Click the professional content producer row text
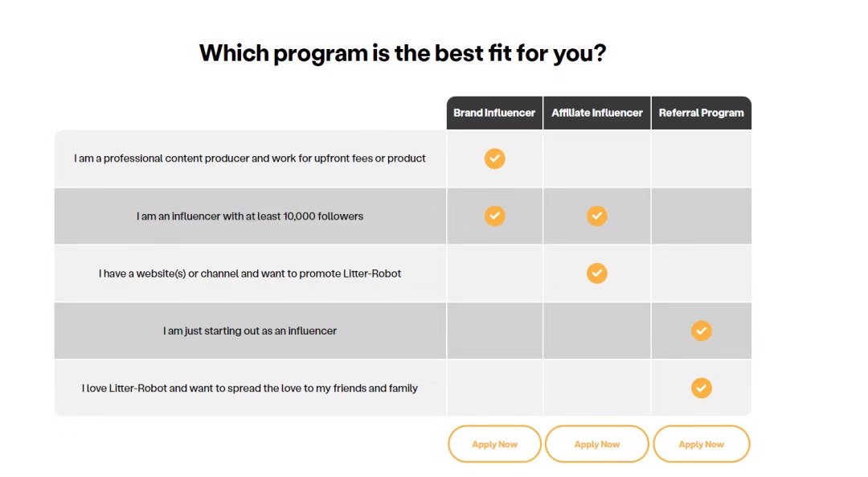 [250, 158]
